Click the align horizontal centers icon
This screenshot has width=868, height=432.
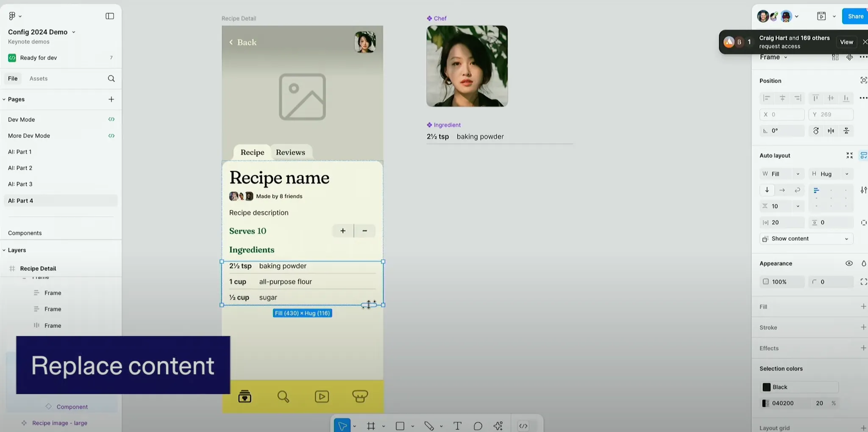[x=782, y=98]
